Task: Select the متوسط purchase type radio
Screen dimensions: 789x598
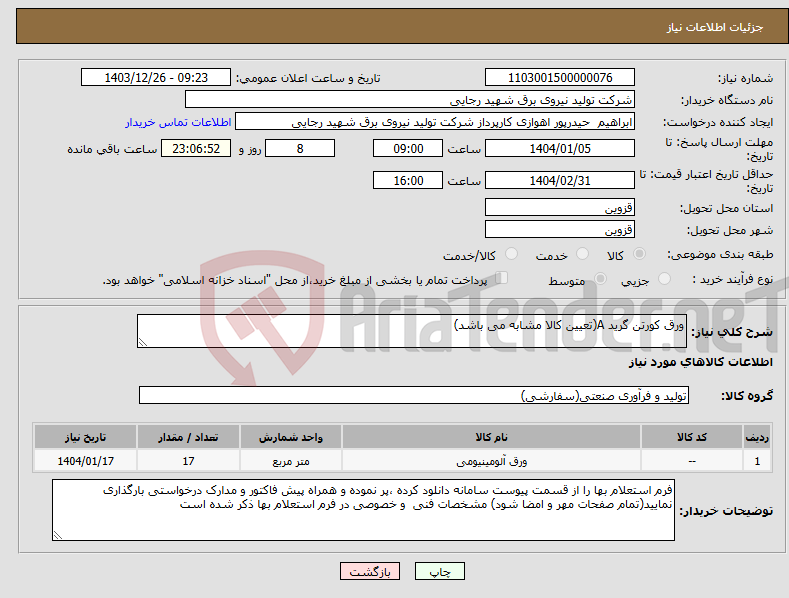Action: 600,278
